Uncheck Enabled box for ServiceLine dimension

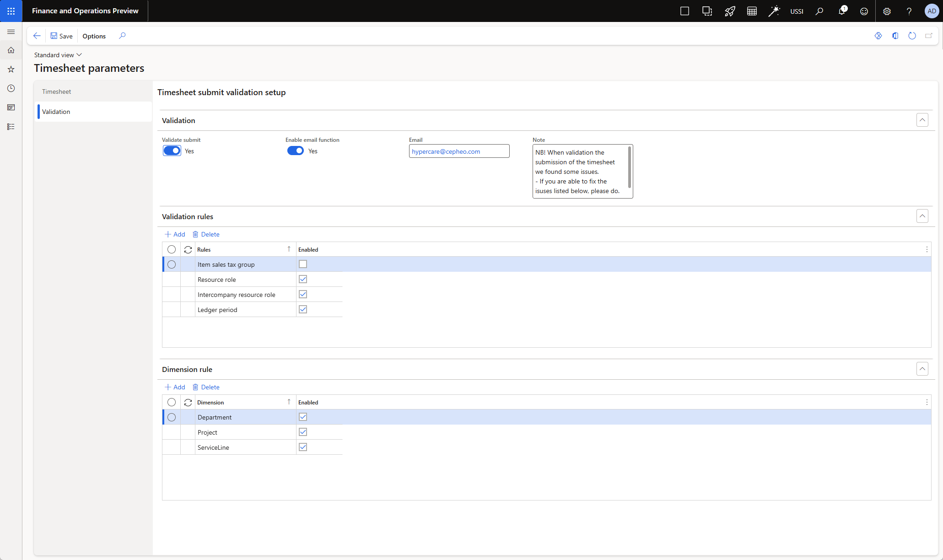[x=303, y=447]
